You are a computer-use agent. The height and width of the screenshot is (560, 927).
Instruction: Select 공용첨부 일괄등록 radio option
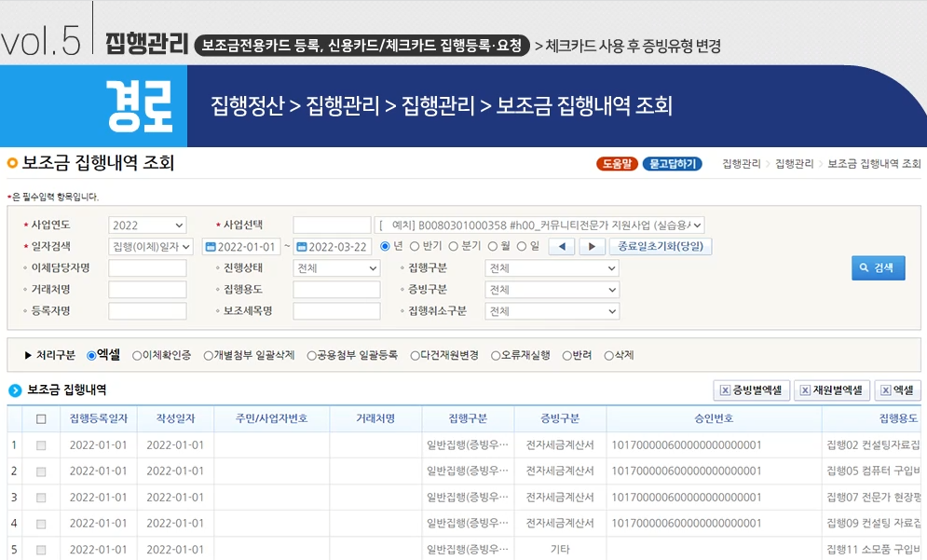[x=311, y=355]
